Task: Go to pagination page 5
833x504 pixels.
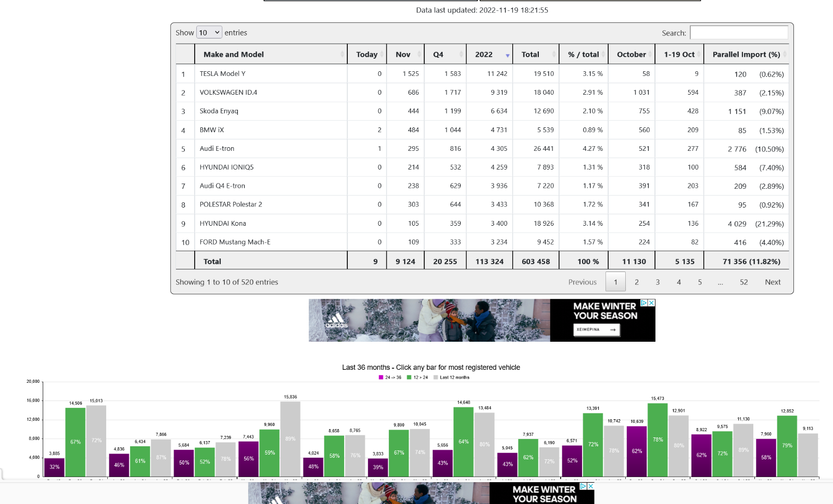Action: (700, 282)
